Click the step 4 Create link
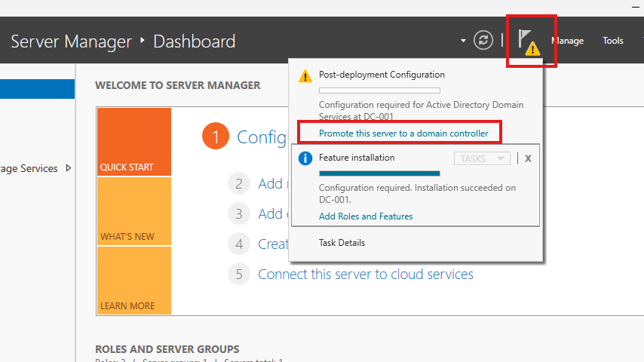This screenshot has height=362, width=644. click(273, 244)
